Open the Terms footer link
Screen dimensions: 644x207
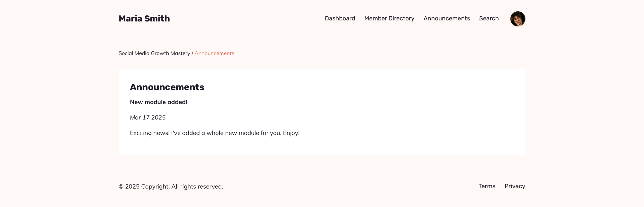487,186
